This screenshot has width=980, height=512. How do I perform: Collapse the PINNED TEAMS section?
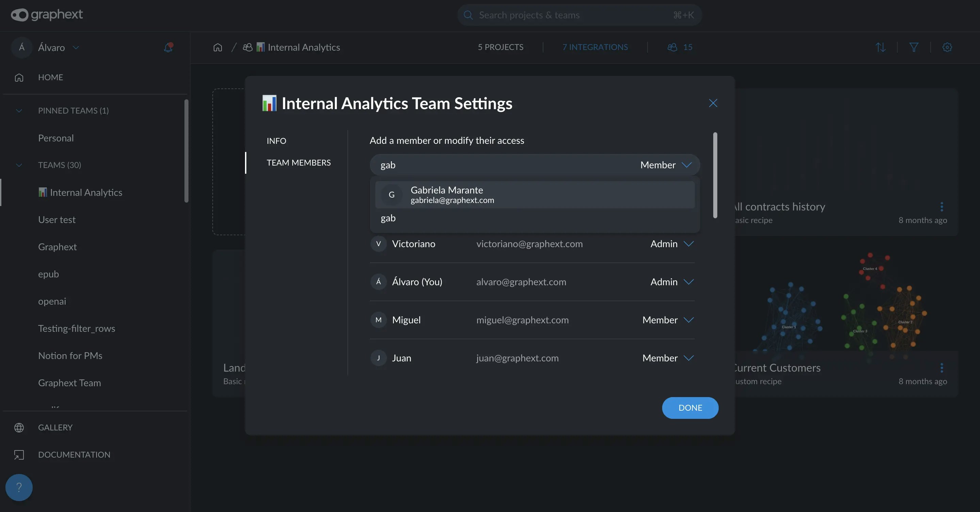[19, 110]
